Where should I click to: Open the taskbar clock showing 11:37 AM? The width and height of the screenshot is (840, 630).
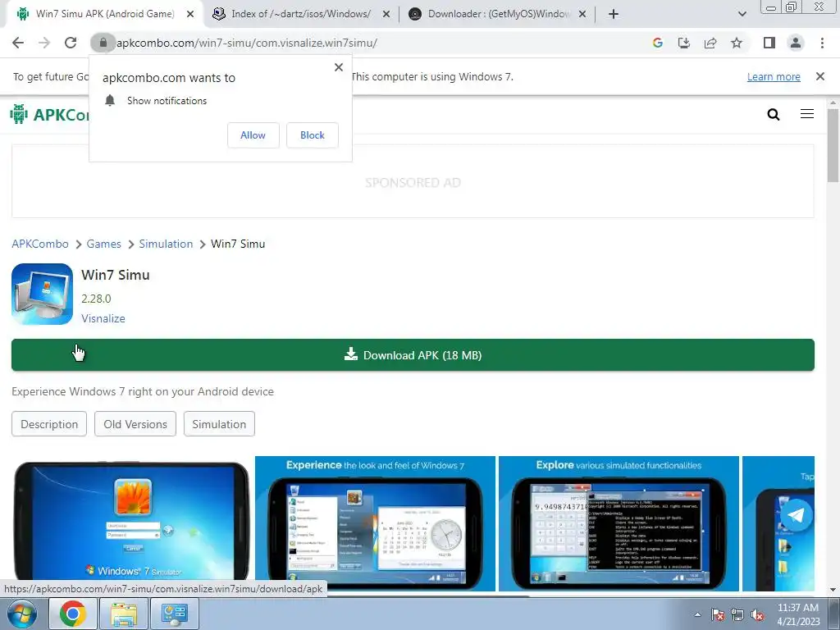coord(798,614)
